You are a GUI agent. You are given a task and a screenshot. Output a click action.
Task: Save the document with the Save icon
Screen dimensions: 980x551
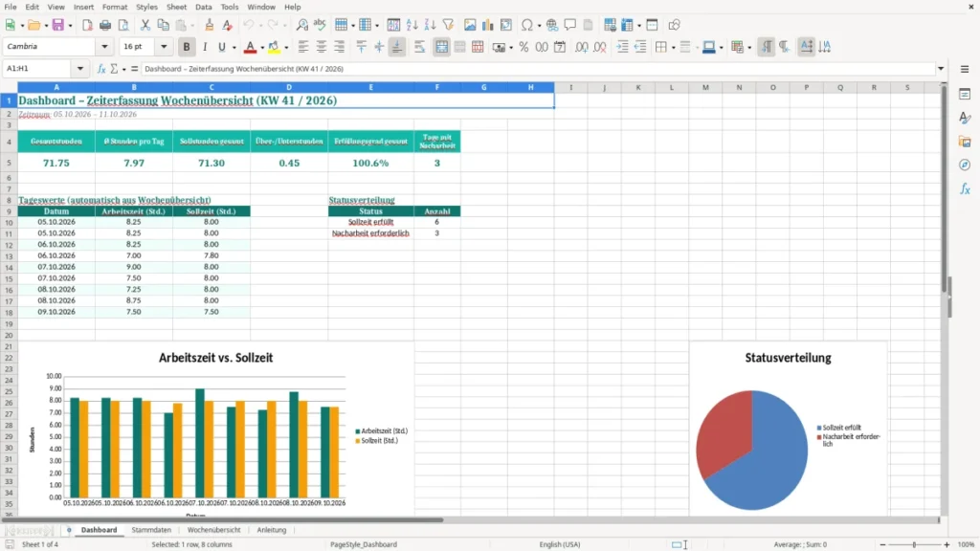coord(58,25)
